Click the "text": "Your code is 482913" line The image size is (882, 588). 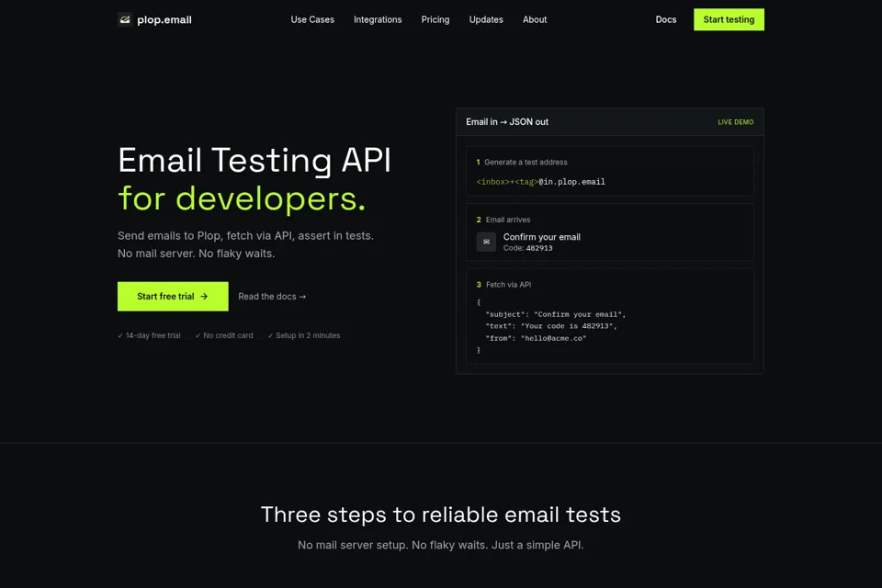[x=550, y=326]
